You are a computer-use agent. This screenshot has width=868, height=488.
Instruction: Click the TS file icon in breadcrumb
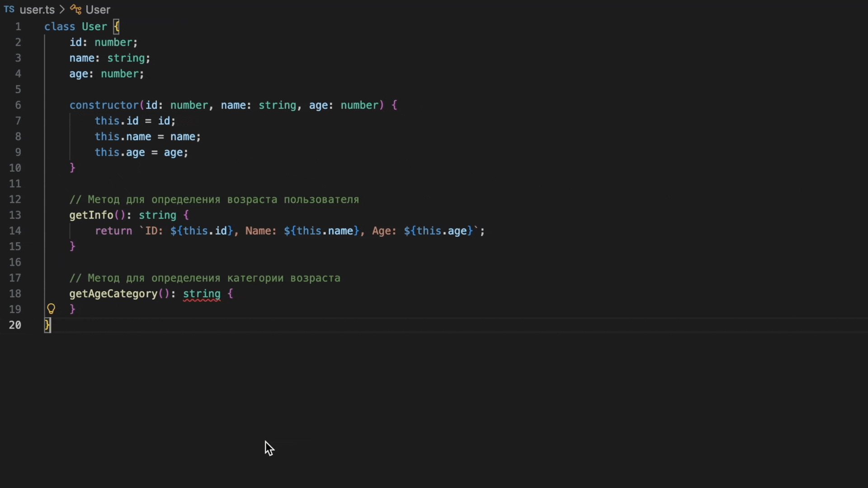click(x=9, y=9)
